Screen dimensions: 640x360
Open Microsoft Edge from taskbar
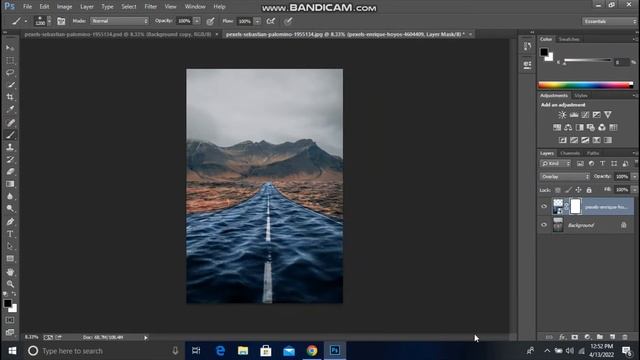coord(220,351)
